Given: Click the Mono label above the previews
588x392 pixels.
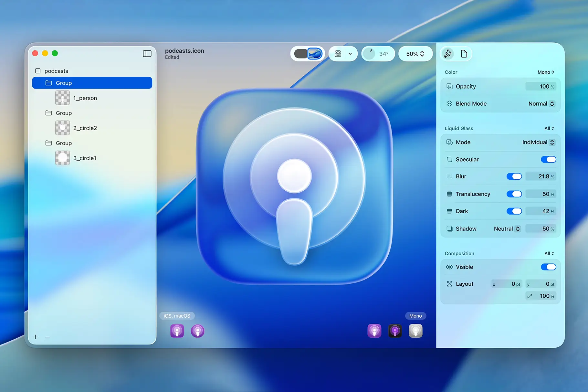Looking at the screenshot, I should tap(415, 316).
